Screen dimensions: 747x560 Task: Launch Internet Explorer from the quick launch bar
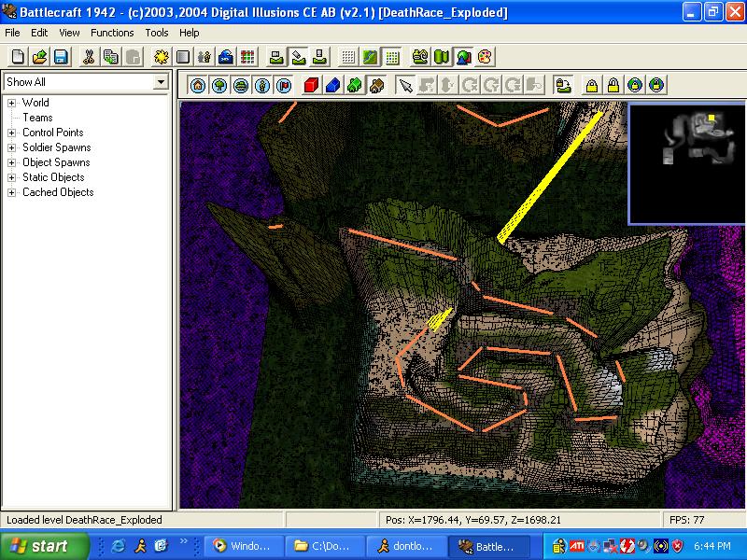click(x=119, y=546)
